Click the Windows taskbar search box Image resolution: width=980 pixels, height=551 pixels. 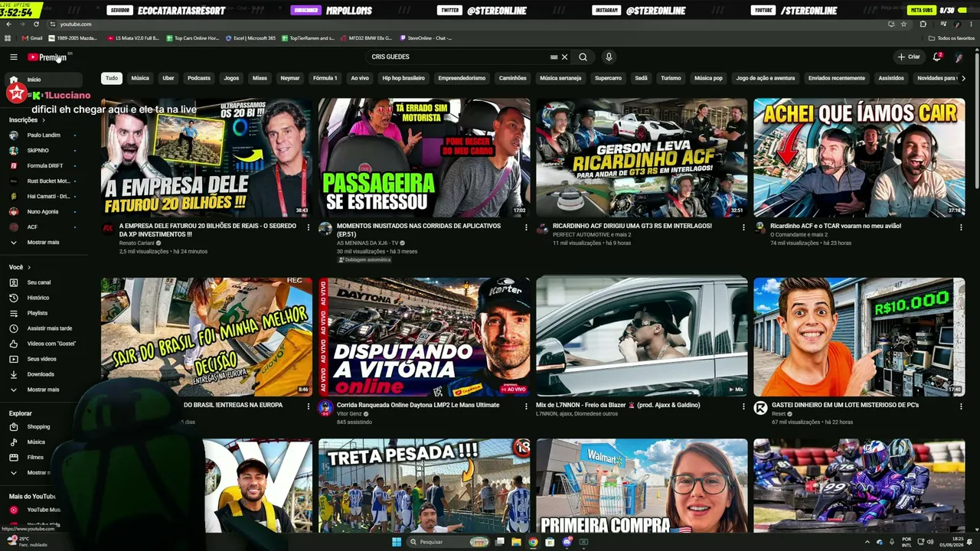point(449,542)
